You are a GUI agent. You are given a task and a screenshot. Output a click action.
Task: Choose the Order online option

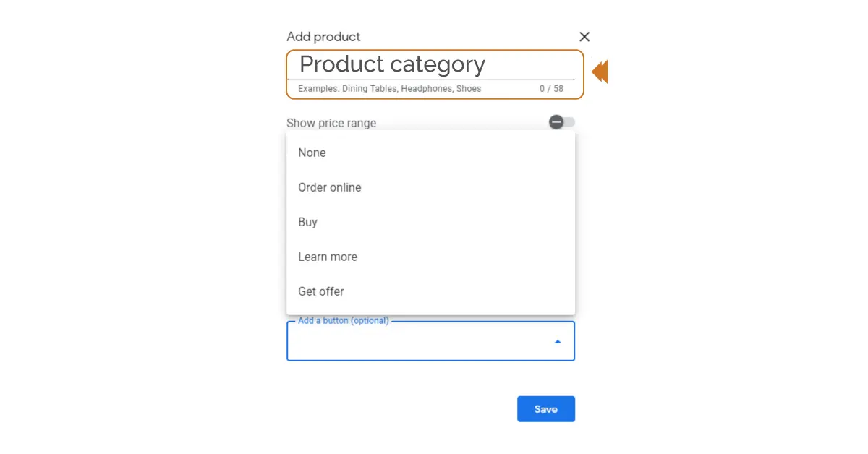tap(329, 187)
